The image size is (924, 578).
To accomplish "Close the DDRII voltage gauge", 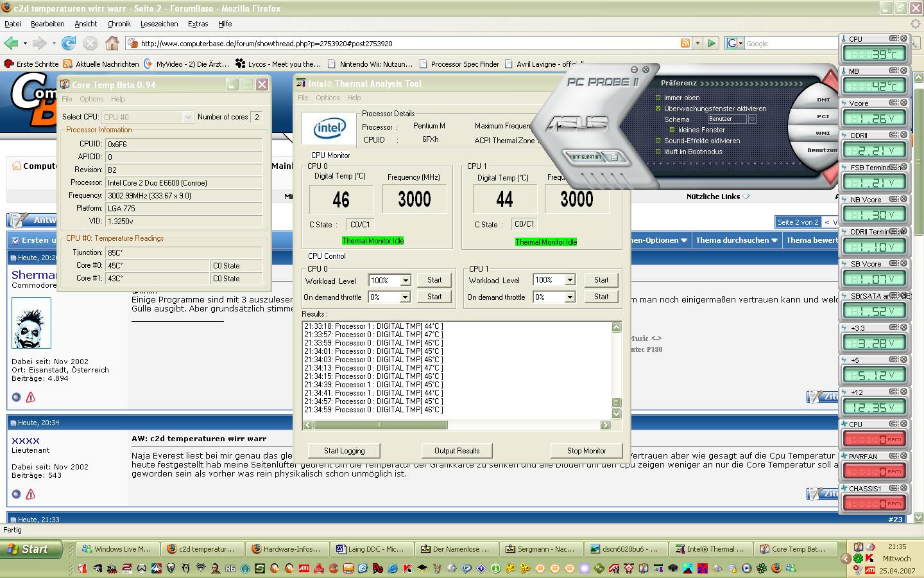I will click(x=904, y=135).
